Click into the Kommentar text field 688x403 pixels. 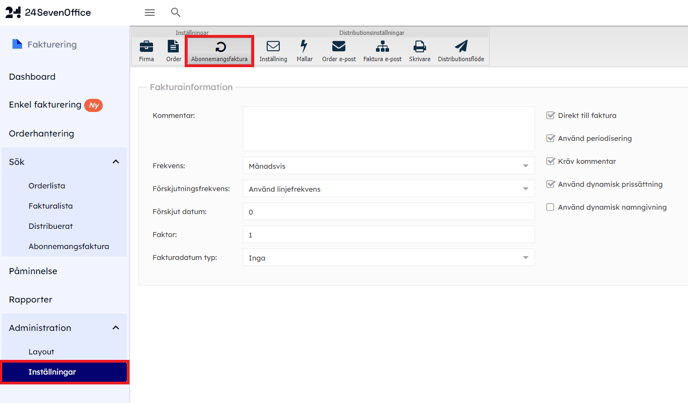pyautogui.click(x=388, y=128)
